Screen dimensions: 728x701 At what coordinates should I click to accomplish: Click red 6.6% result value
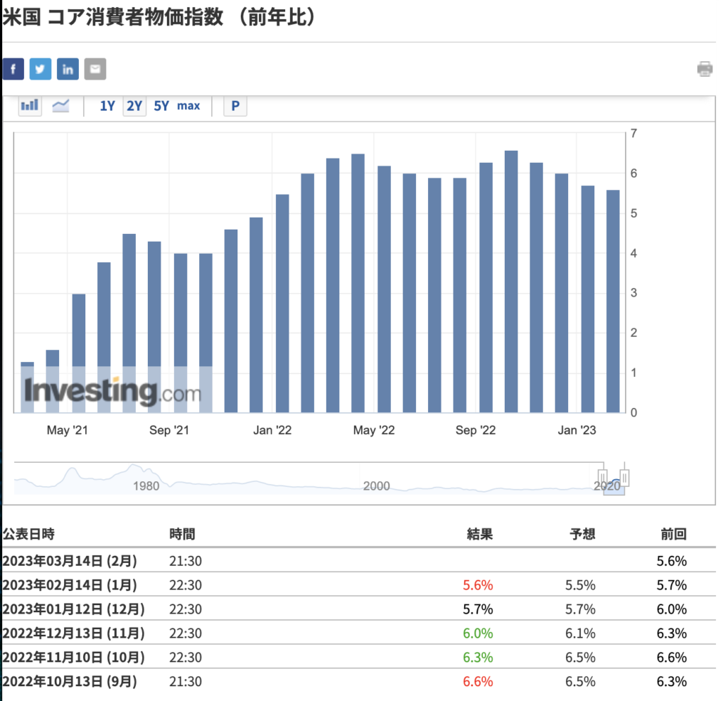(478, 682)
